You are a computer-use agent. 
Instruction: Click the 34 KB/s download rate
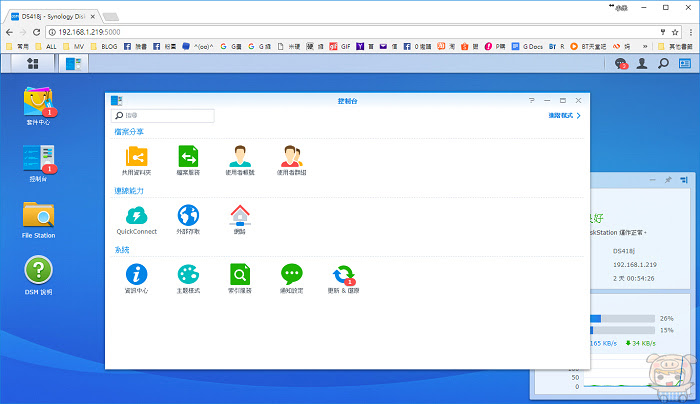pos(641,343)
